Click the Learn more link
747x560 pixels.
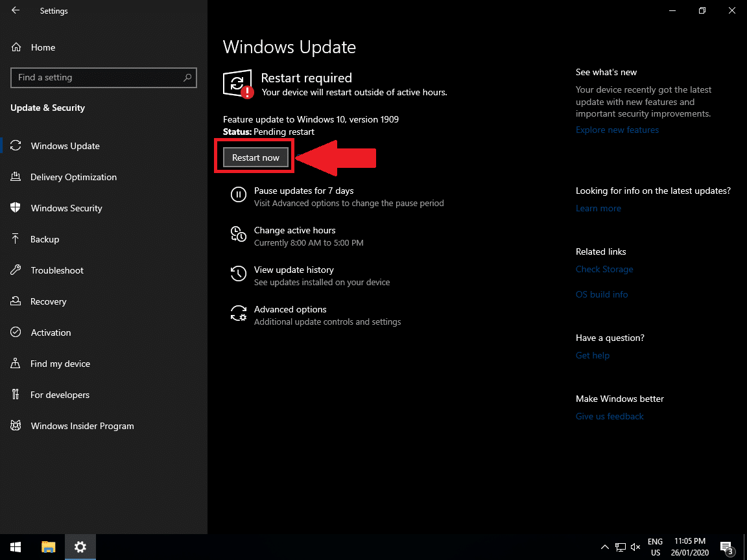pos(598,208)
